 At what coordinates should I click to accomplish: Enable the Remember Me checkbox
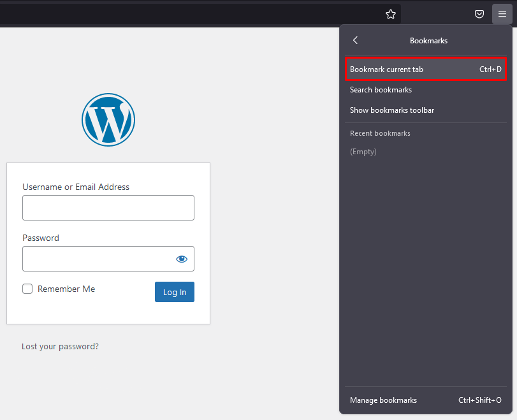[27, 289]
